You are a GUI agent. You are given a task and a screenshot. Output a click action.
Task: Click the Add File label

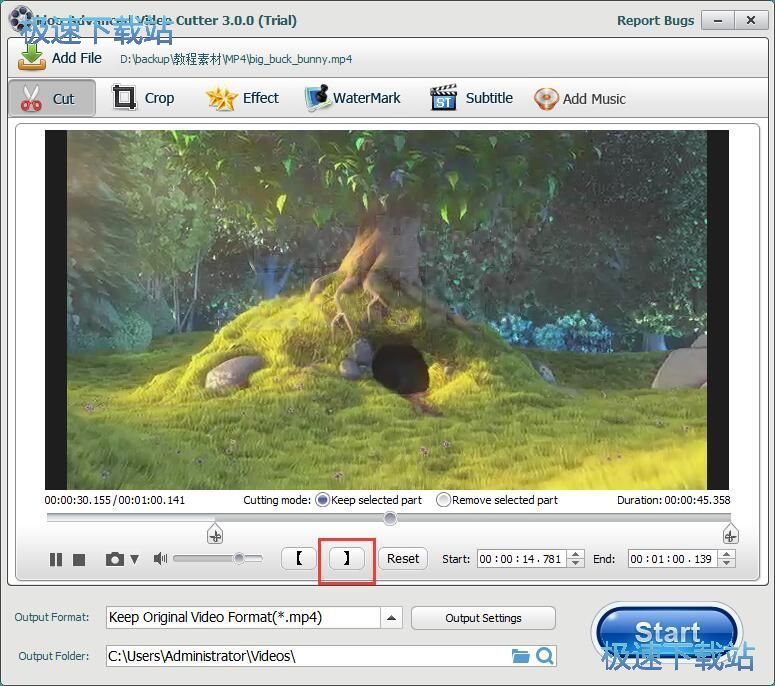(x=77, y=58)
